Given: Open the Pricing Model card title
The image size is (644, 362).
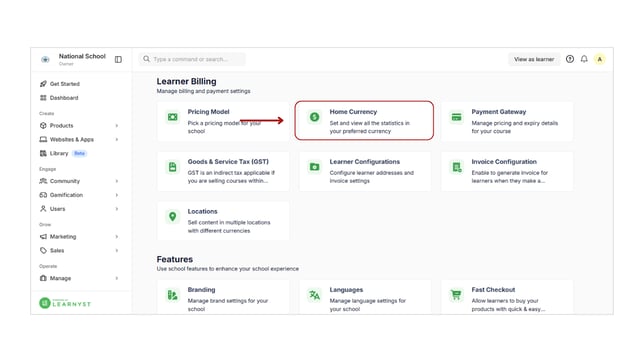Looking at the screenshot, I should click(x=208, y=112).
